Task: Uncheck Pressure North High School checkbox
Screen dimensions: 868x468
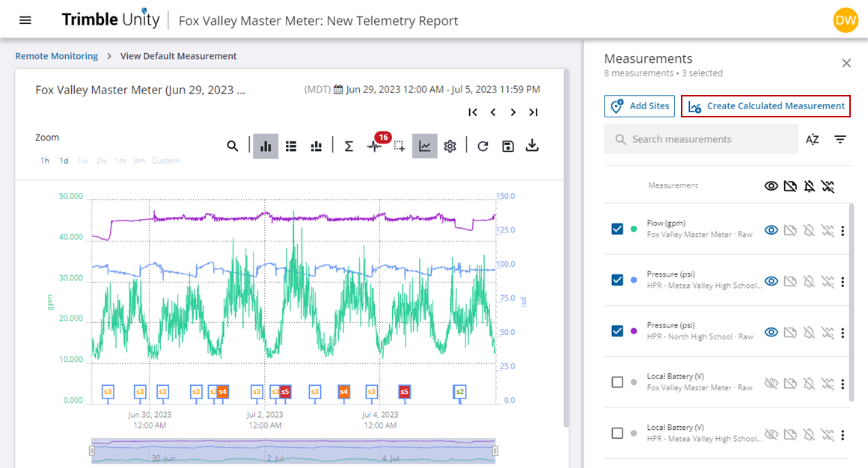Action: [x=617, y=331]
